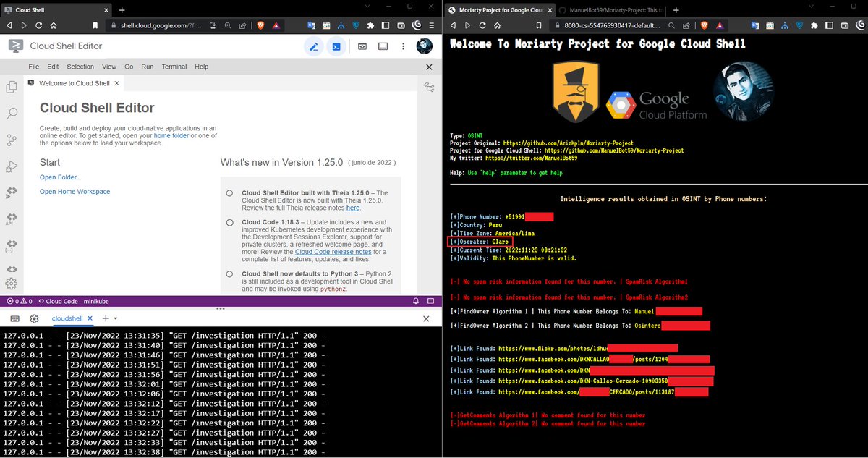Select the Cloud Code 1.18.3 radio bullet
The image size is (868, 458).
tap(229, 222)
